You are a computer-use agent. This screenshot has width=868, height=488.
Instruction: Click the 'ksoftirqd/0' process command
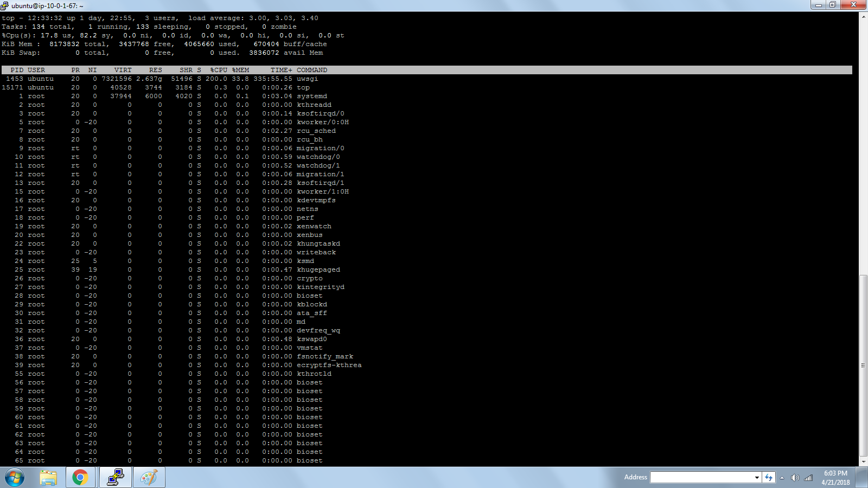[321, 113]
